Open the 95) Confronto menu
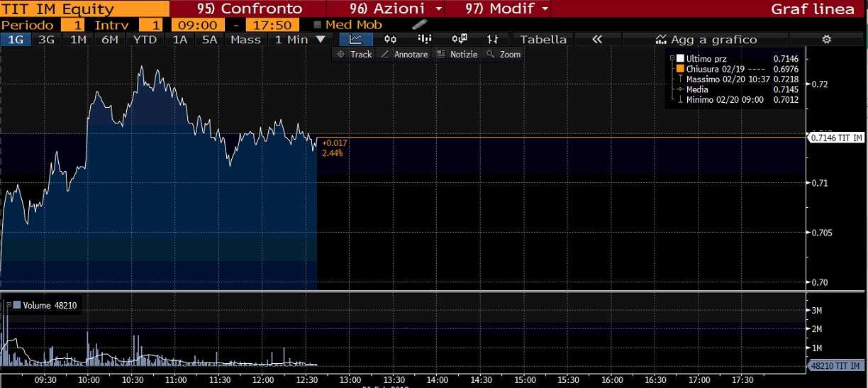Image resolution: width=868 pixels, height=388 pixels. tap(249, 9)
